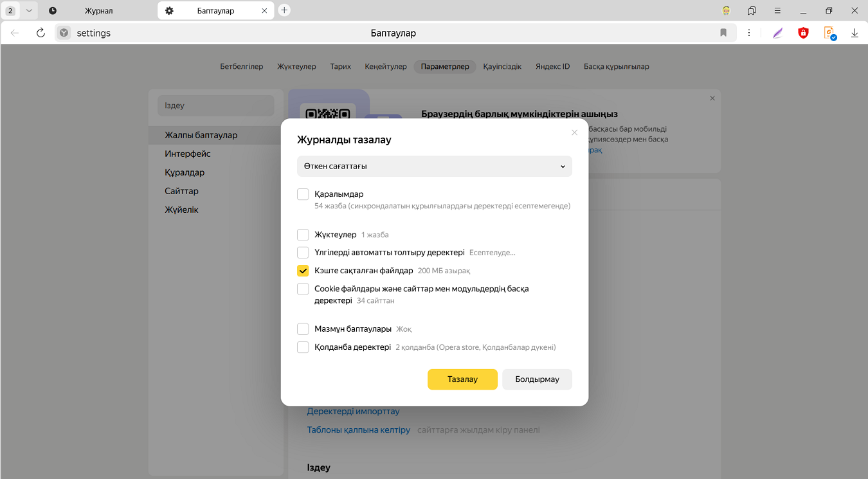
Task: Open the three-dot page options menu
Action: click(x=750, y=33)
